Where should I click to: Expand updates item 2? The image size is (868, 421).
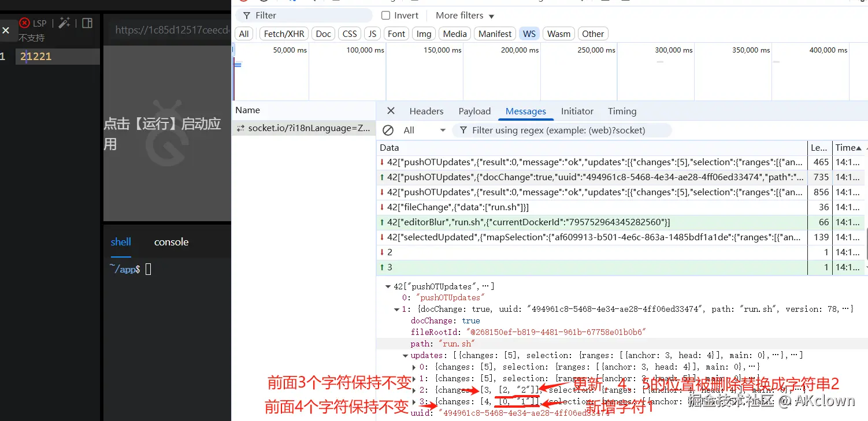414,390
